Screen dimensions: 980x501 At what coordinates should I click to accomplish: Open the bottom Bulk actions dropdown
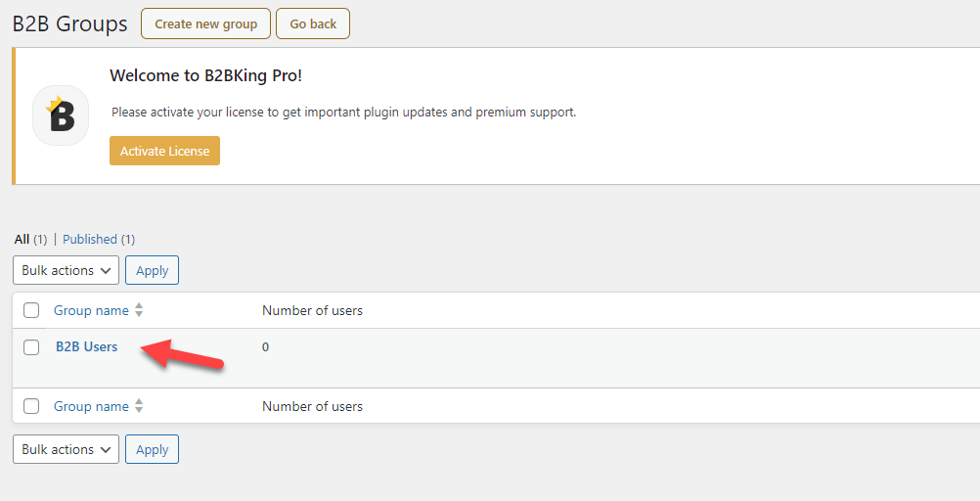pos(66,449)
